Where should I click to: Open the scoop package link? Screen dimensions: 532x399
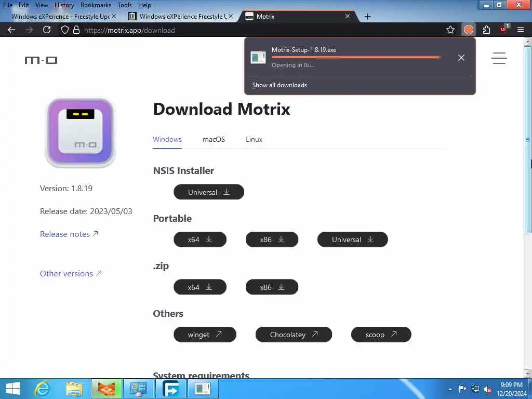pos(381,335)
